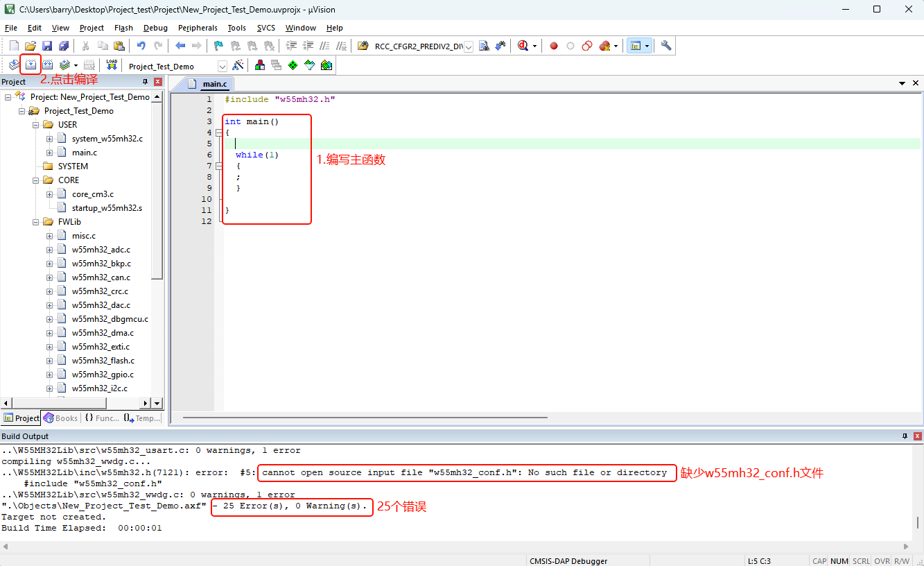The width and height of the screenshot is (924, 566).
Task: Close the Project panel
Action: (158, 82)
